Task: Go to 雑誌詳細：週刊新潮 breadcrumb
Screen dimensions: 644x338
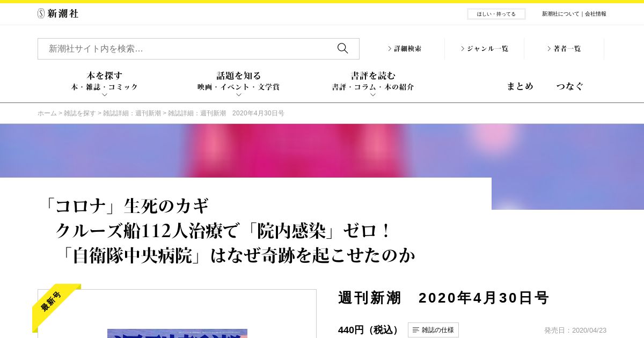Action: point(132,113)
